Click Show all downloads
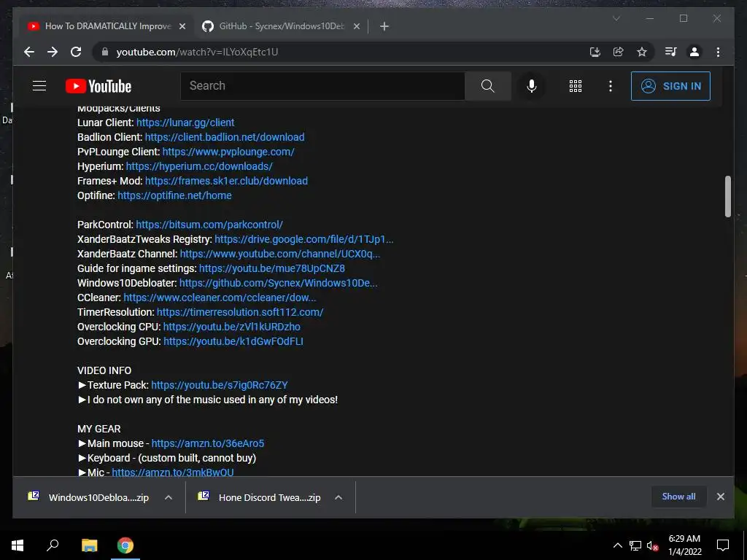 [678, 497]
